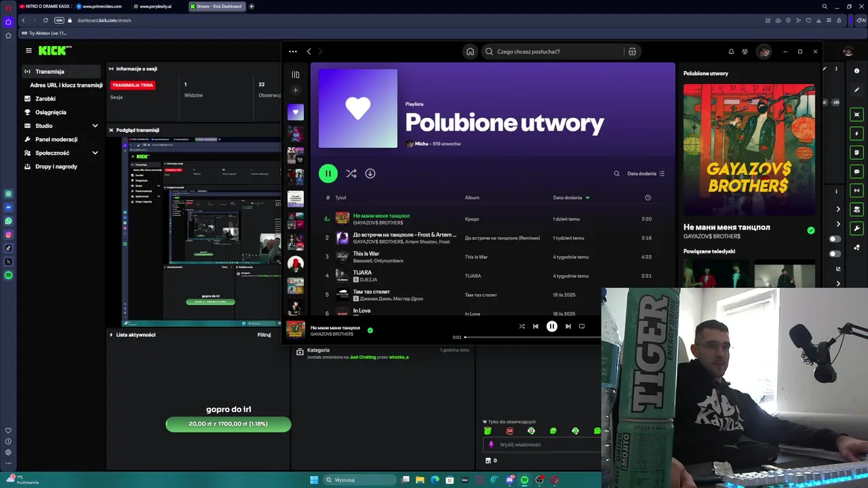868x488 pixels.
Task: Click Wyślij wiadomość chat input
Action: point(542,445)
